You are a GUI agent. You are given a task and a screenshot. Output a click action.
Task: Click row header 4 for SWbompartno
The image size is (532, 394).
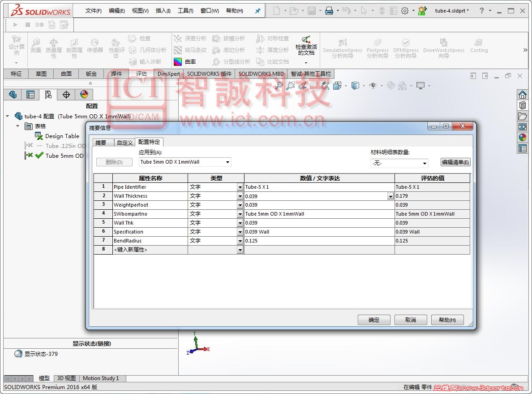pos(103,214)
